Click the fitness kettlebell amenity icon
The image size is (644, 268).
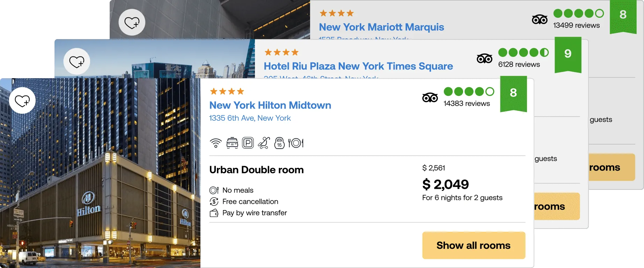[279, 143]
